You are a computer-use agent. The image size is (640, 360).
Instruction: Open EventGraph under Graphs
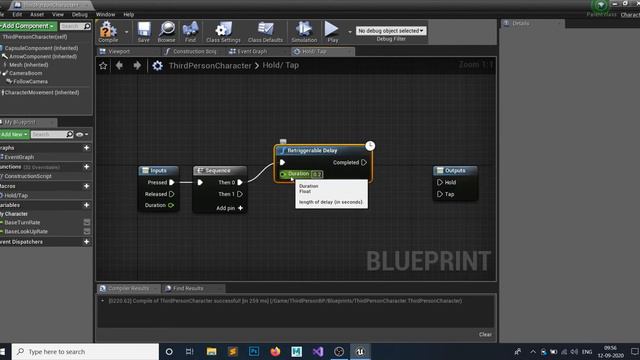[x=19, y=157]
